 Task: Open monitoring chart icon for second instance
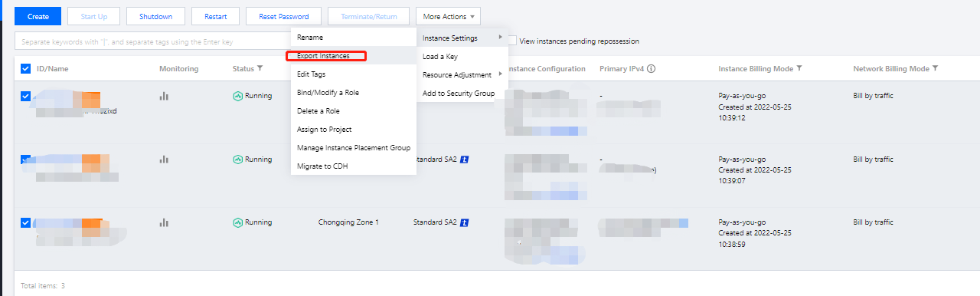point(163,160)
